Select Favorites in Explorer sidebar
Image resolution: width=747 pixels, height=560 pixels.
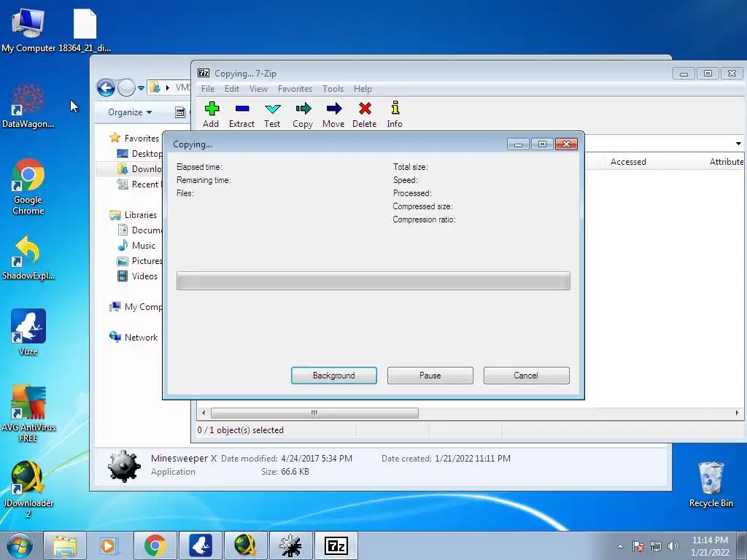pyautogui.click(x=135, y=138)
